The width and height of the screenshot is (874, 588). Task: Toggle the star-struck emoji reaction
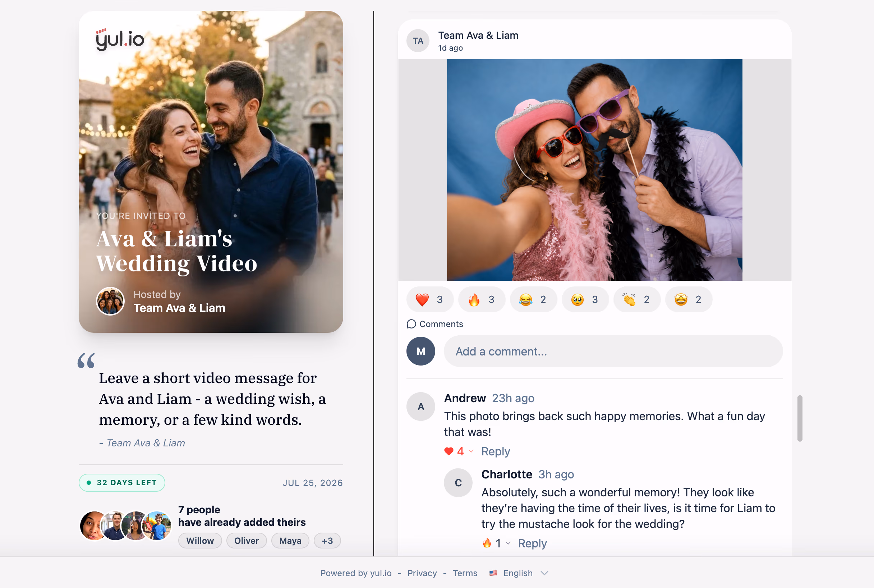pos(689,300)
